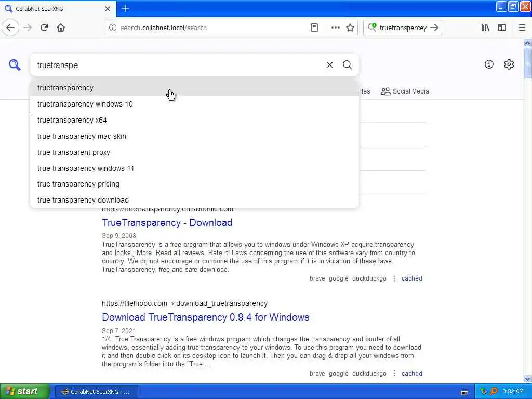Open cached copy of Softonic result
532x399 pixels.
click(x=412, y=278)
